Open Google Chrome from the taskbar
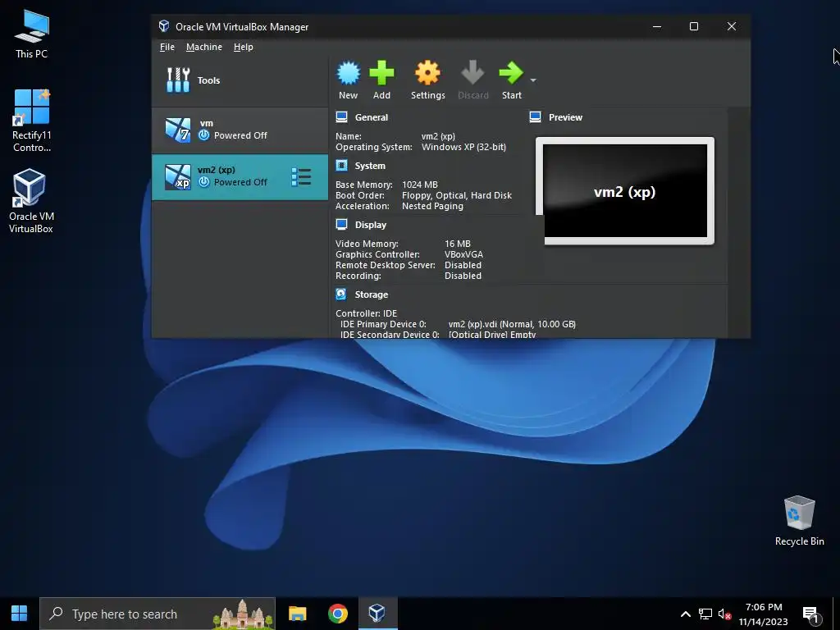The height and width of the screenshot is (630, 840). pyautogui.click(x=337, y=614)
